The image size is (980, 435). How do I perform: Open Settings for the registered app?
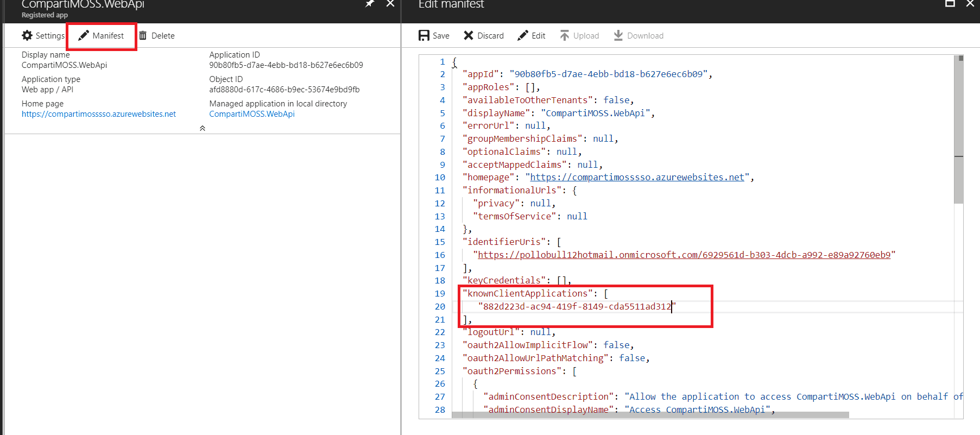click(x=43, y=36)
